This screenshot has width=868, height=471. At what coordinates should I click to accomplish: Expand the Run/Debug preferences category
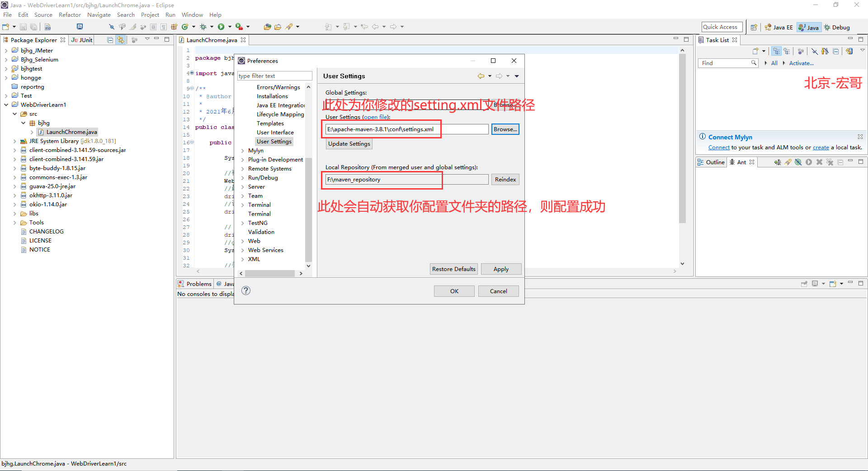[243, 178]
